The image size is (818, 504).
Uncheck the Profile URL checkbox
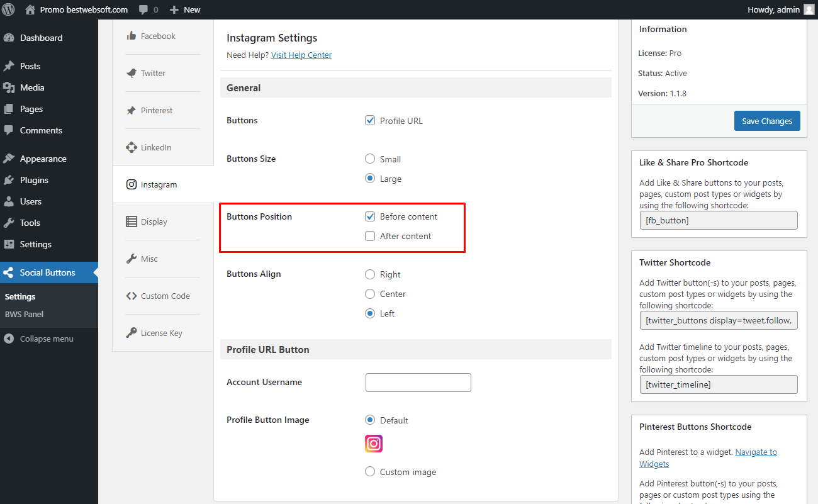pos(370,120)
